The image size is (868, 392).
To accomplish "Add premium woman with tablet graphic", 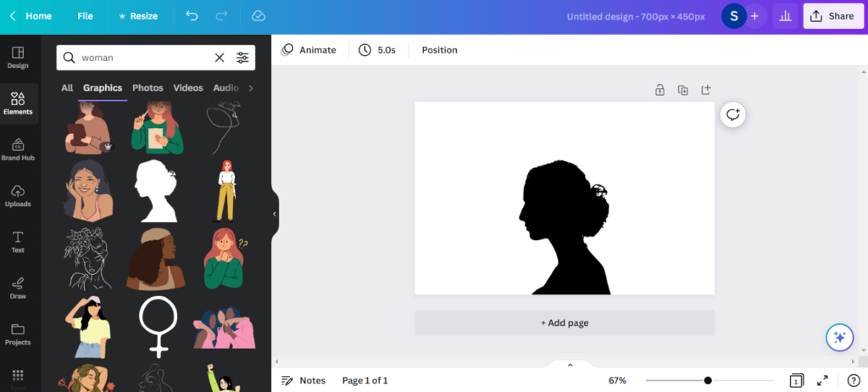I will click(88, 127).
